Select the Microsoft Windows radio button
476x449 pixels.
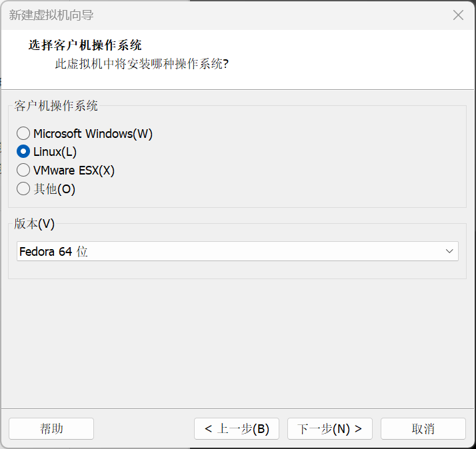[x=23, y=134]
